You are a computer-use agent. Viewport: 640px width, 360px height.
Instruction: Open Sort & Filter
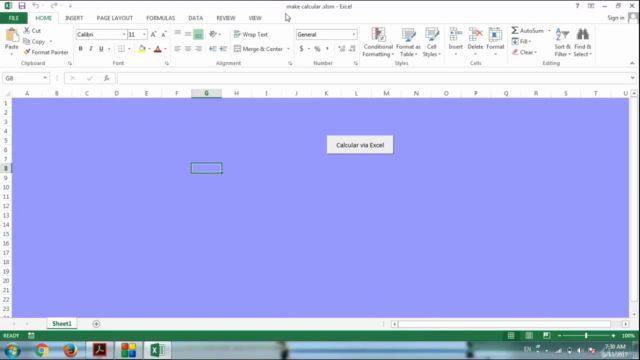(x=562, y=42)
